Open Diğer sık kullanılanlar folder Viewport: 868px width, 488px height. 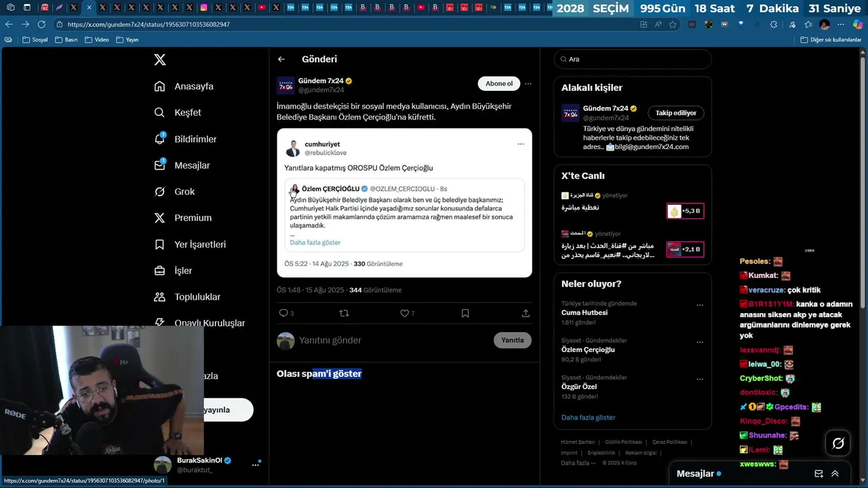click(x=831, y=40)
